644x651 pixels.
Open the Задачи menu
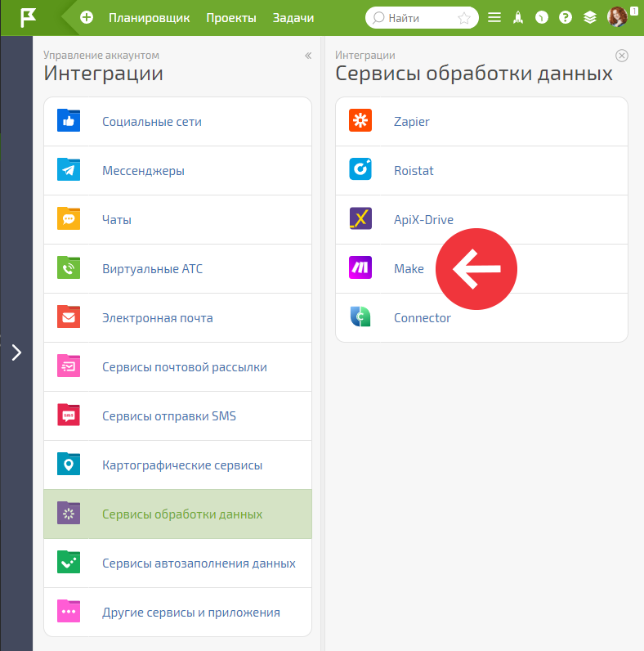tap(293, 18)
